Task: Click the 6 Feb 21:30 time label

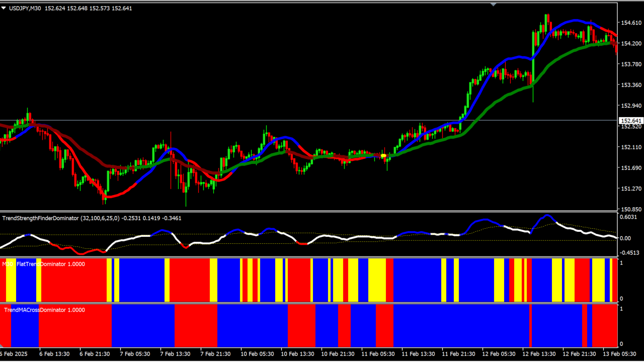Action: click(95, 354)
